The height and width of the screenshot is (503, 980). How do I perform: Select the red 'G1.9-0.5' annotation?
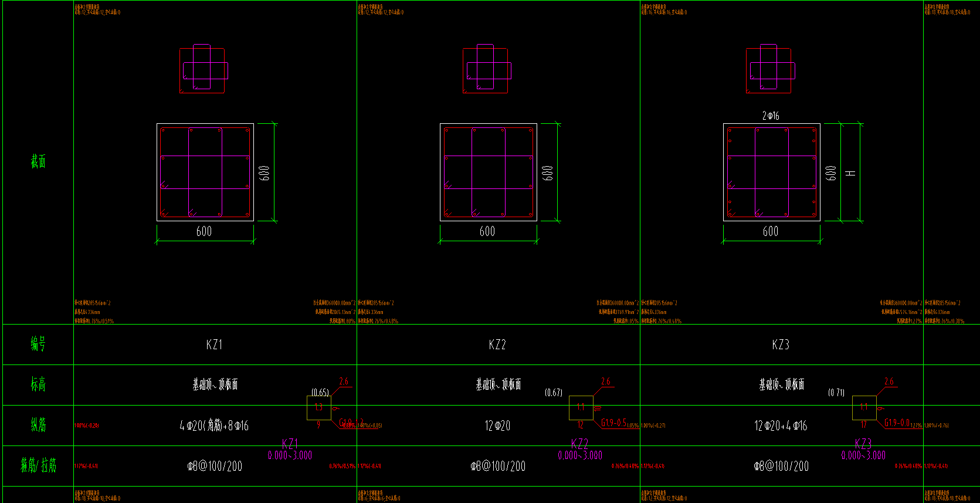pyautogui.click(x=613, y=423)
